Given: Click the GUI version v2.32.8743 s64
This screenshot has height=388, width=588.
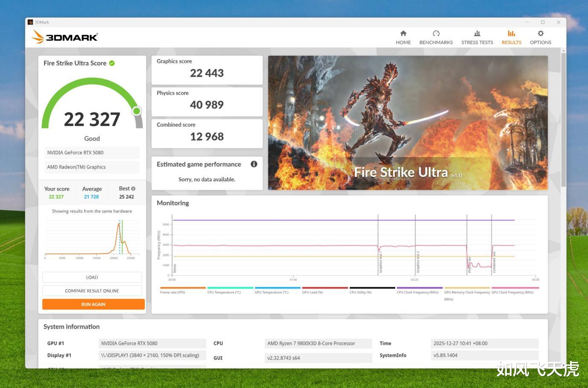Looking at the screenshot, I should [x=318, y=358].
